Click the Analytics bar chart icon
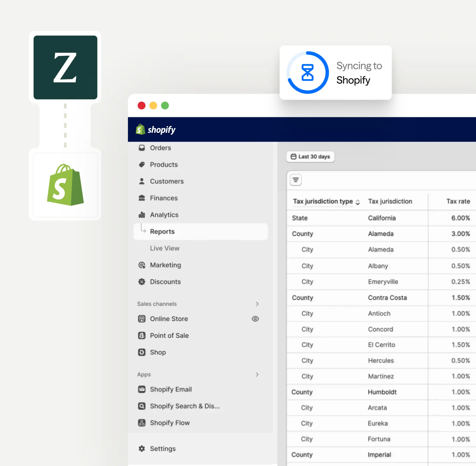The width and height of the screenshot is (476, 466). [142, 215]
